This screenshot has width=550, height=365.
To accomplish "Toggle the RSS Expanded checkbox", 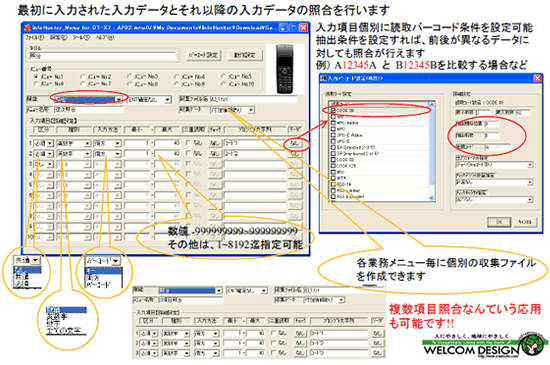I will pyautogui.click(x=333, y=197).
